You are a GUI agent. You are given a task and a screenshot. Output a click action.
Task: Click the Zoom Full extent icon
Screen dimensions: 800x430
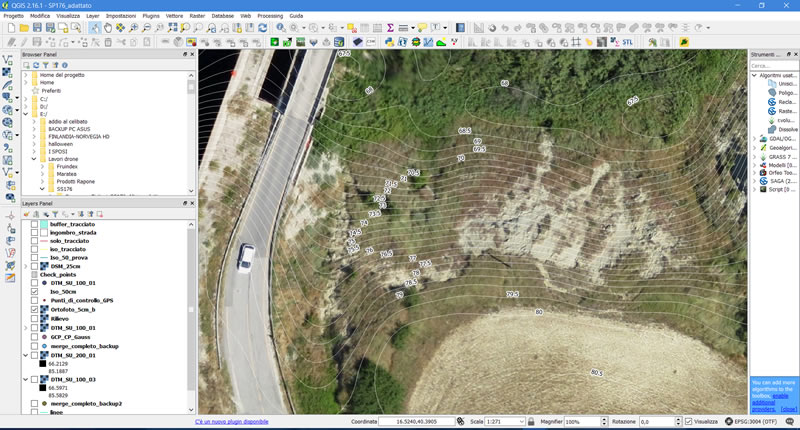point(172,28)
